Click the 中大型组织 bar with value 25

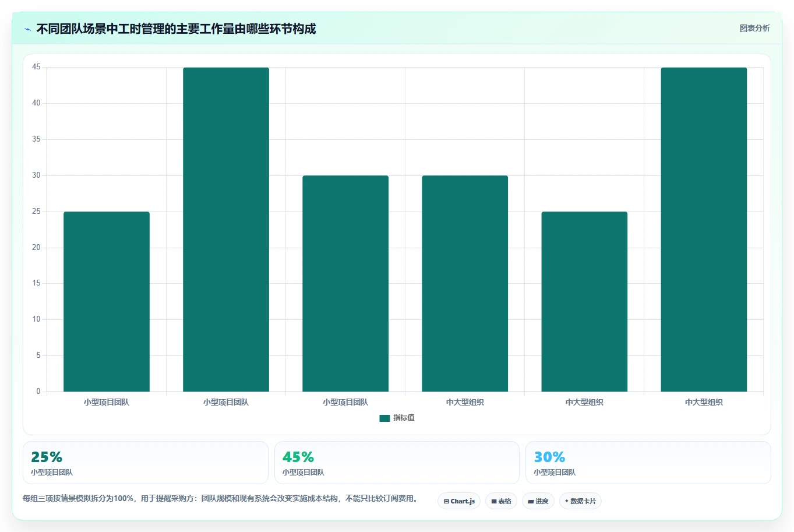pos(584,301)
